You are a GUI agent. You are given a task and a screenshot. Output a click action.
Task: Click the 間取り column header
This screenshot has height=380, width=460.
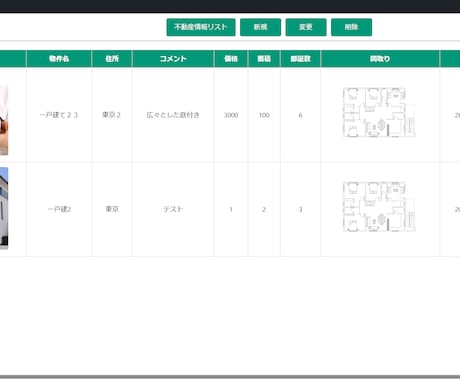380,59
